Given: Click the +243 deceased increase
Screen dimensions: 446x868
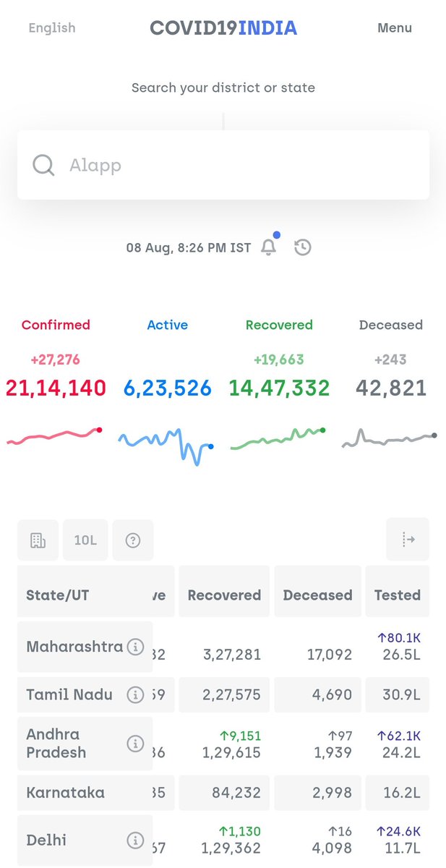Looking at the screenshot, I should 391,359.
